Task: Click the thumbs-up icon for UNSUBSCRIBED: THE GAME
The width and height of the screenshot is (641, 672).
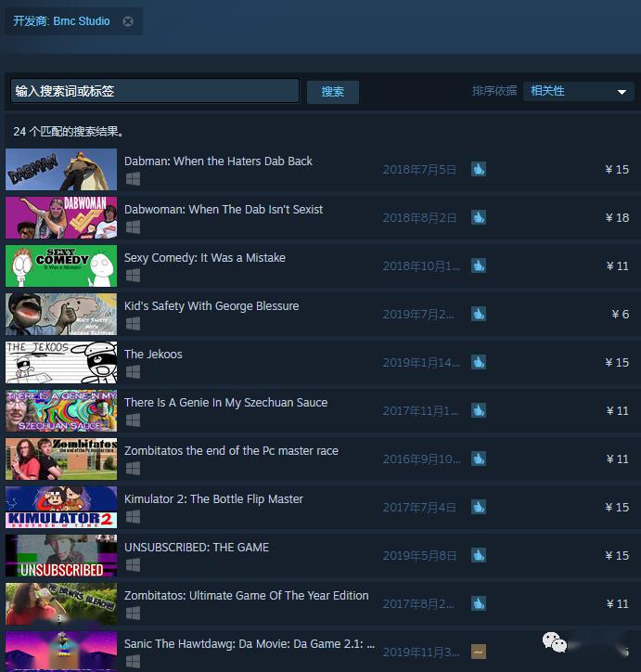Action: (x=478, y=555)
